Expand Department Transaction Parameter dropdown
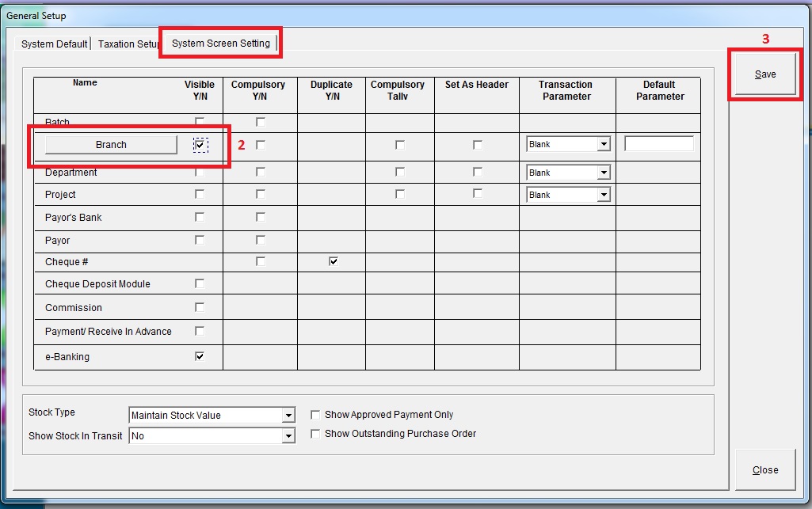This screenshot has height=509, width=812. coord(603,173)
